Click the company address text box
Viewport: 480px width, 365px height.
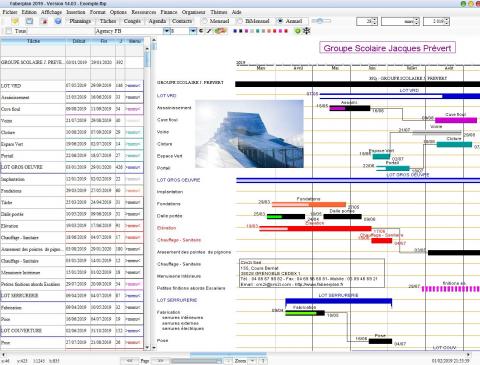coord(312,273)
